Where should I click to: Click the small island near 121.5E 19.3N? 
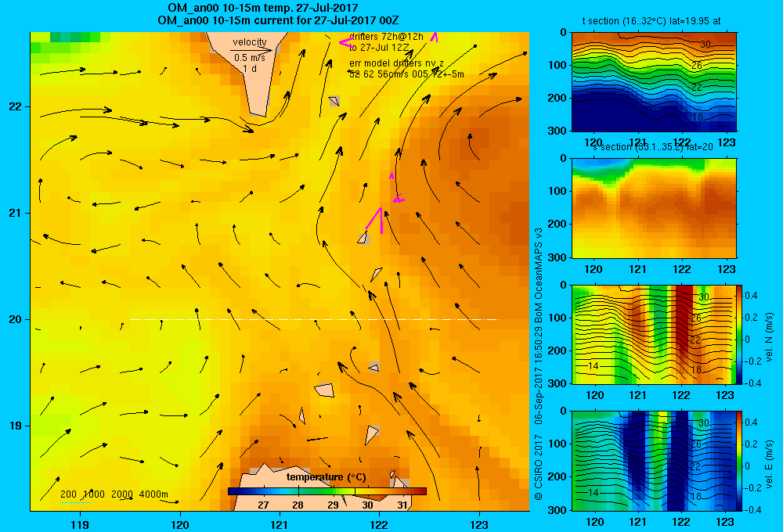[x=324, y=390]
